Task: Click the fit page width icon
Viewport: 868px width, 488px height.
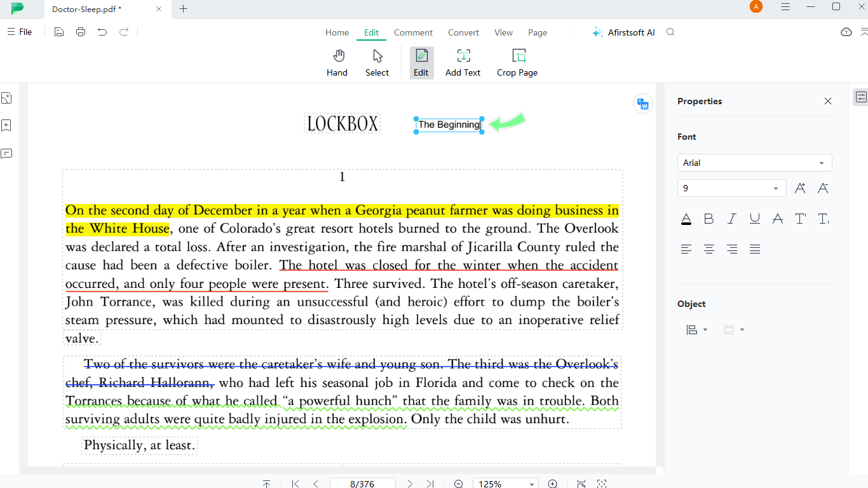Action: 581,484
